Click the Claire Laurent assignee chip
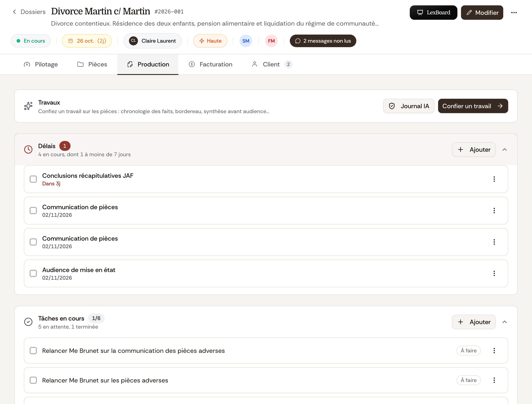 pos(152,41)
